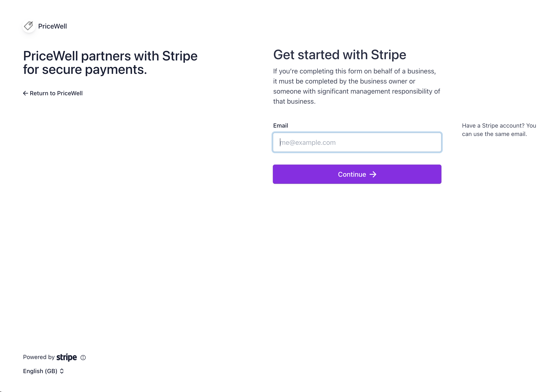Focus the Email input field
Screen dimensions: 559x392
point(357,142)
